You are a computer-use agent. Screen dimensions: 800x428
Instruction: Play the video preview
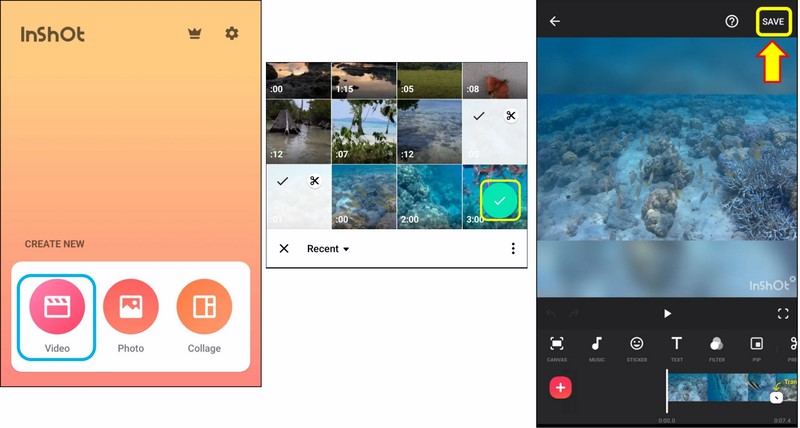point(667,313)
